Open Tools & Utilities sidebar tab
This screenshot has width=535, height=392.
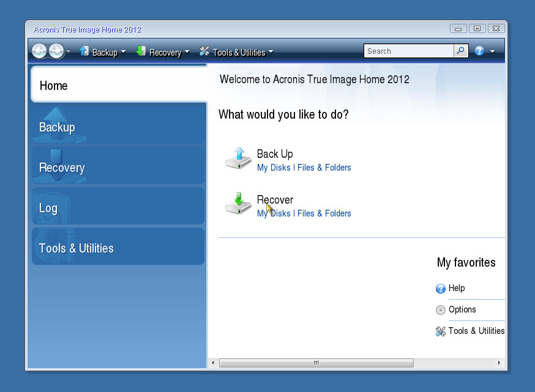118,246
